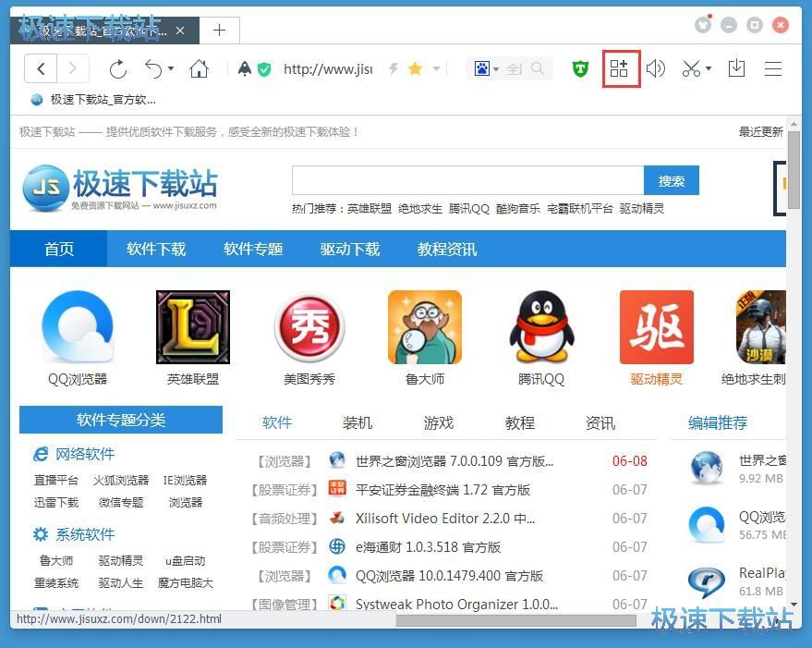Expand the screenshot tool dropdown arrow
This screenshot has height=648, width=812.
point(709,68)
